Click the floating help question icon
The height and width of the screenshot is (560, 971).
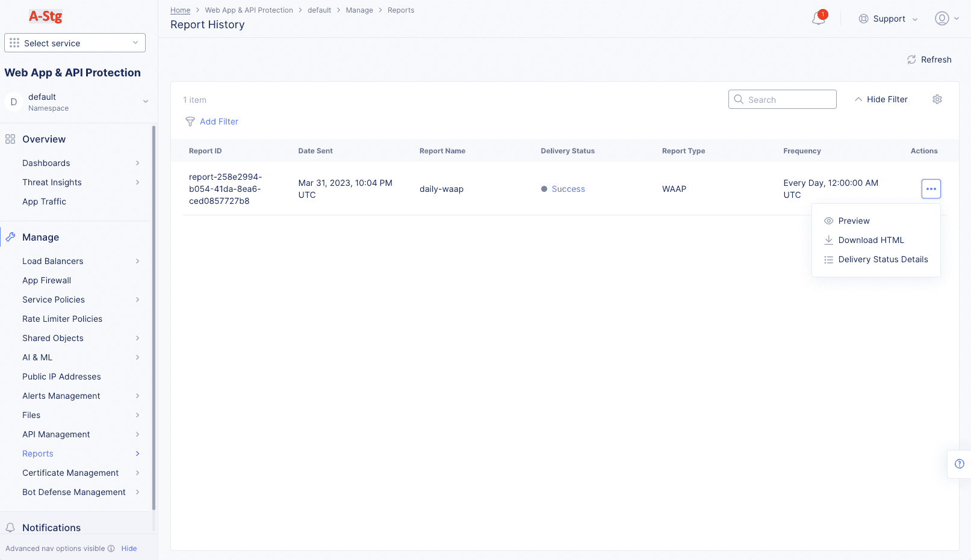(x=959, y=464)
